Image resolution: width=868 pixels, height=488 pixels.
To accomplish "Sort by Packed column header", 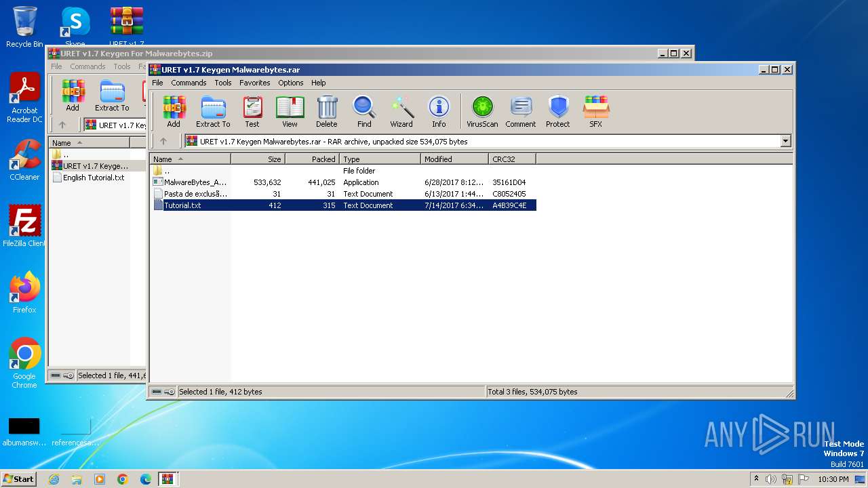I will tap(312, 159).
